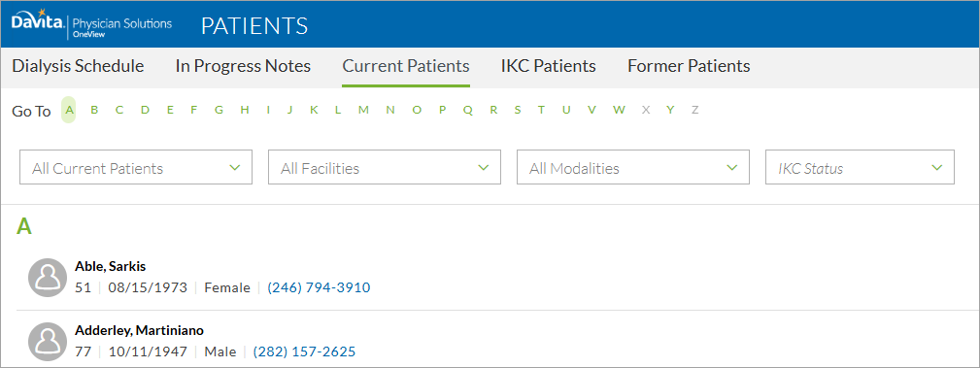
Task: Click the DaVita Physician Solutions logo
Action: coord(91,24)
